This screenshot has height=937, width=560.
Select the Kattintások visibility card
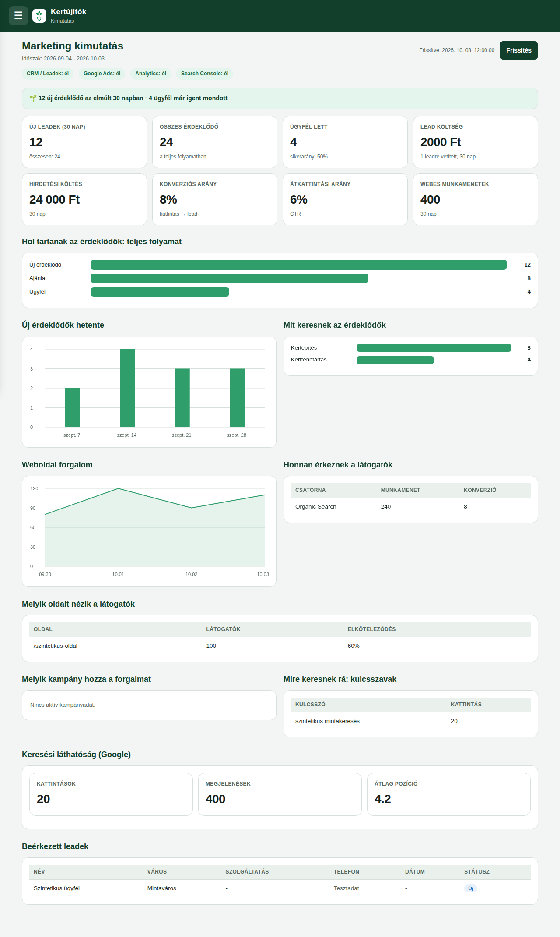coord(111,794)
